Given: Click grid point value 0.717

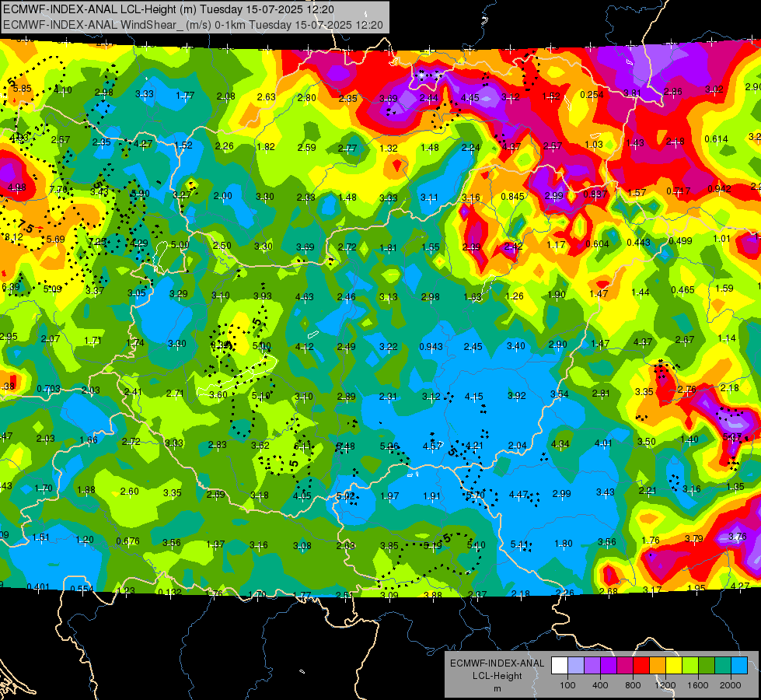Looking at the screenshot, I should (678, 191).
